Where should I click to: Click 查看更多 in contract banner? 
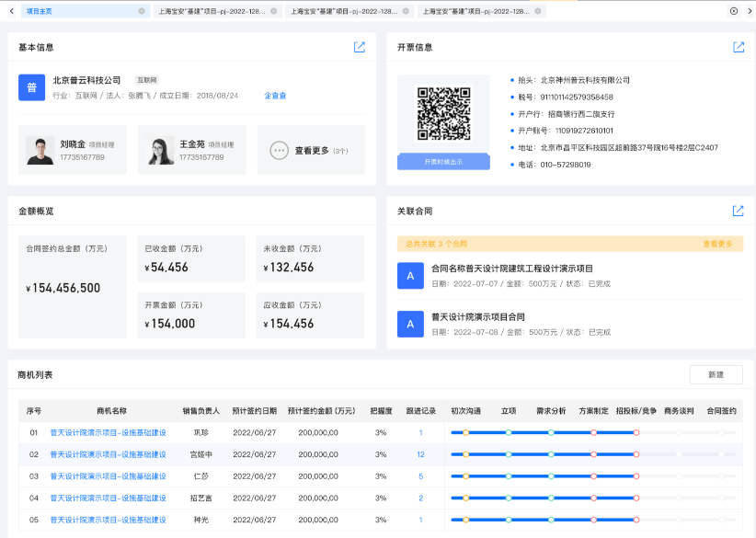[717, 244]
